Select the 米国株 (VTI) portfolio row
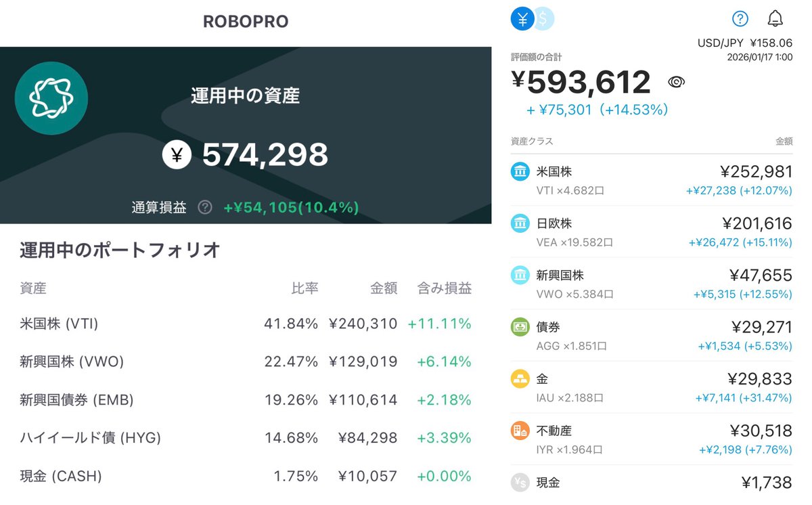 [246, 324]
